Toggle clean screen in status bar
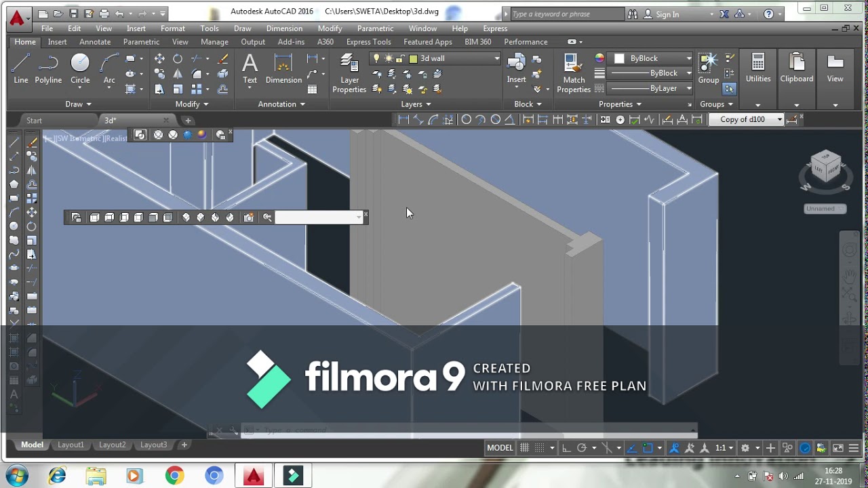The image size is (868, 488). click(838, 448)
